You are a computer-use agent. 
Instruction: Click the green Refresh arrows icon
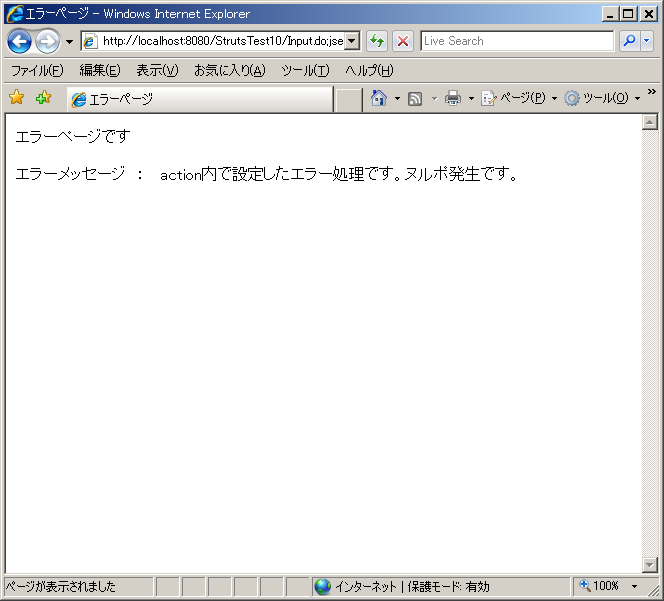376,41
